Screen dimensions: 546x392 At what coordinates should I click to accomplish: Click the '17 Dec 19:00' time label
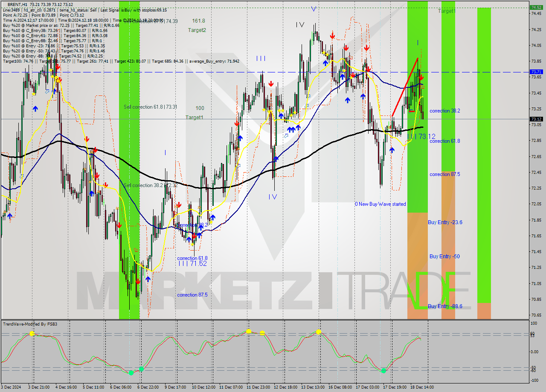[x=395, y=387]
